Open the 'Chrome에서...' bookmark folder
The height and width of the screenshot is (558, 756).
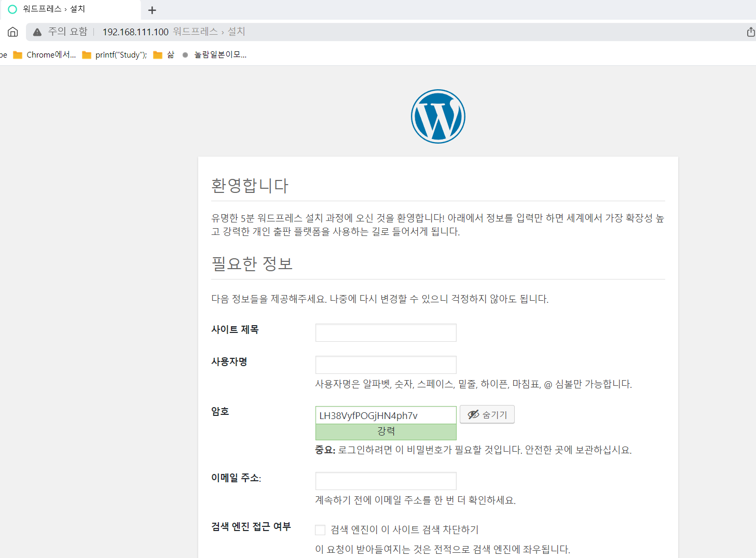click(x=45, y=55)
